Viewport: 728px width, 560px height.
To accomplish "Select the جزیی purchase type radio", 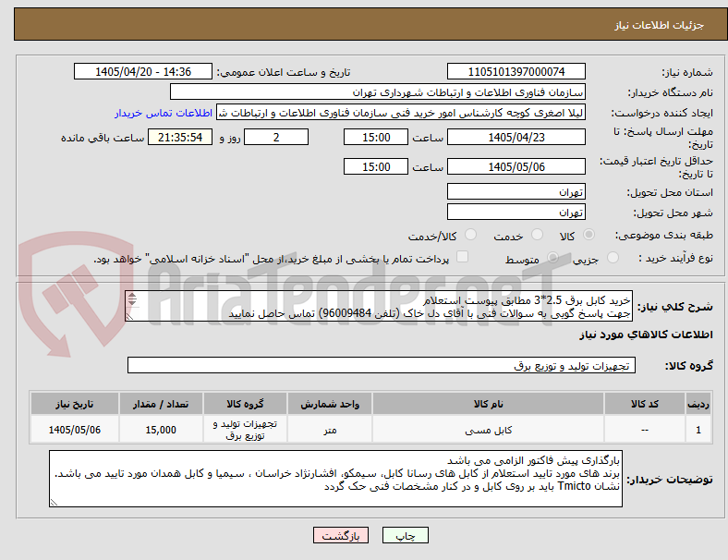I will click(x=613, y=257).
